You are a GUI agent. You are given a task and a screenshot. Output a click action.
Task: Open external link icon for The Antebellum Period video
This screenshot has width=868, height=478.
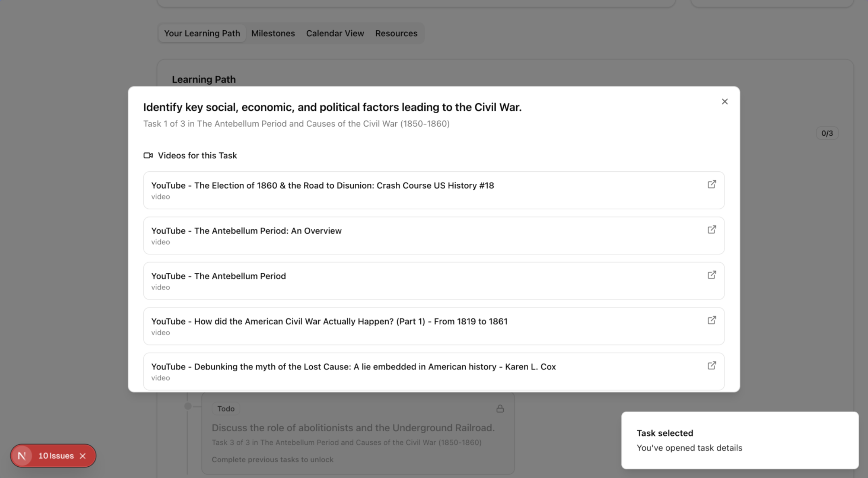click(x=712, y=275)
